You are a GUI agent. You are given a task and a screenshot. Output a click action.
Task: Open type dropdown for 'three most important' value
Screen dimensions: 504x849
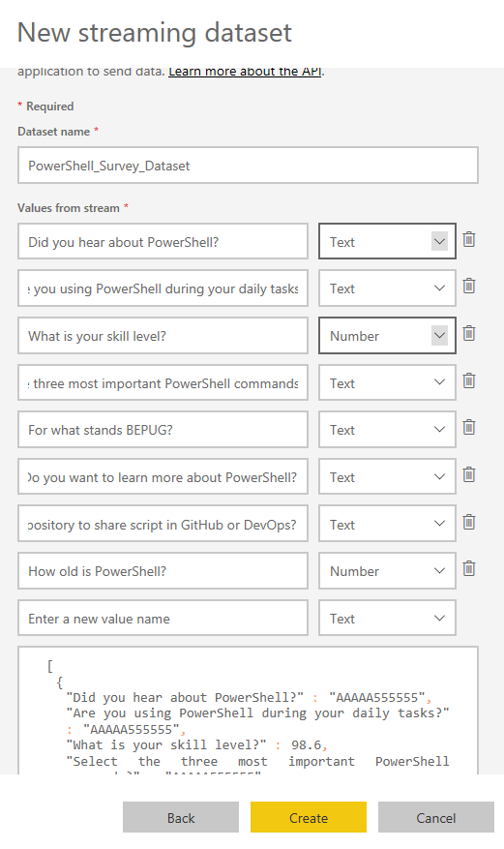(387, 382)
